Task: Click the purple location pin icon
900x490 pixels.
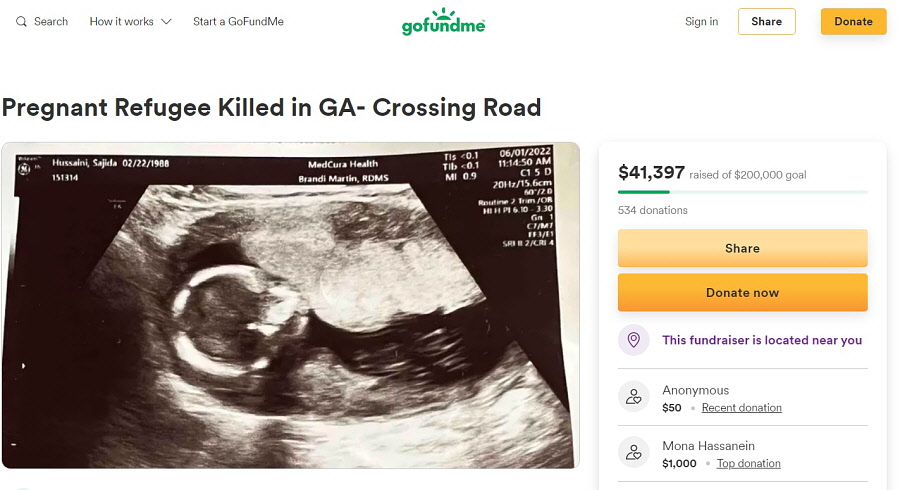Action: [633, 340]
